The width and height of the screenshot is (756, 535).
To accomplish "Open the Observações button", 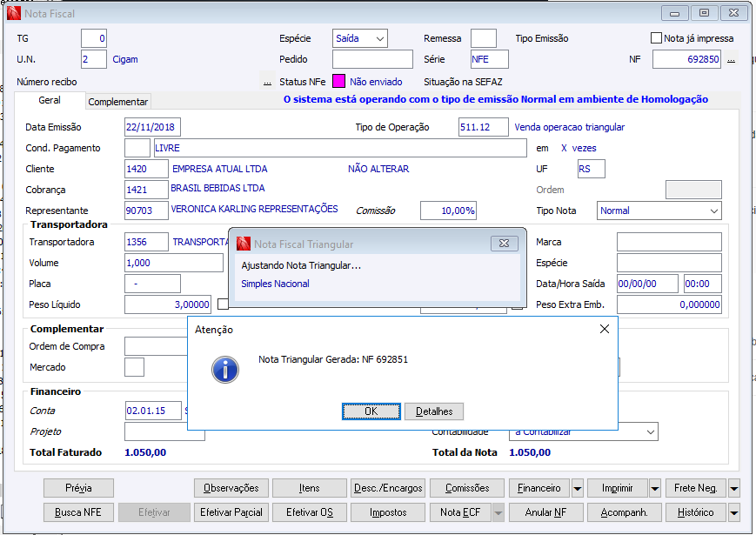I will tap(231, 488).
